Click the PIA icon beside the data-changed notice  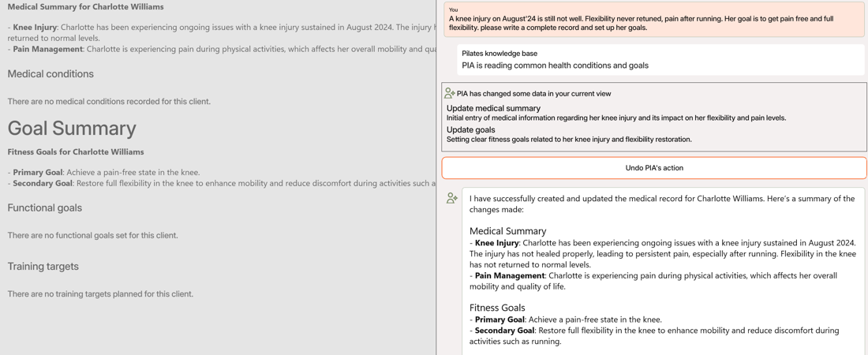tap(450, 94)
